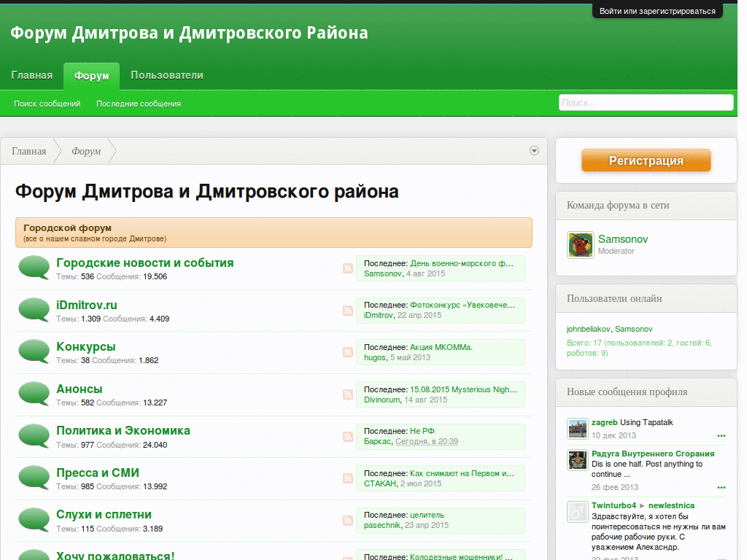Open pasechnik user profile link
The width and height of the screenshot is (747, 560).
click(x=382, y=525)
